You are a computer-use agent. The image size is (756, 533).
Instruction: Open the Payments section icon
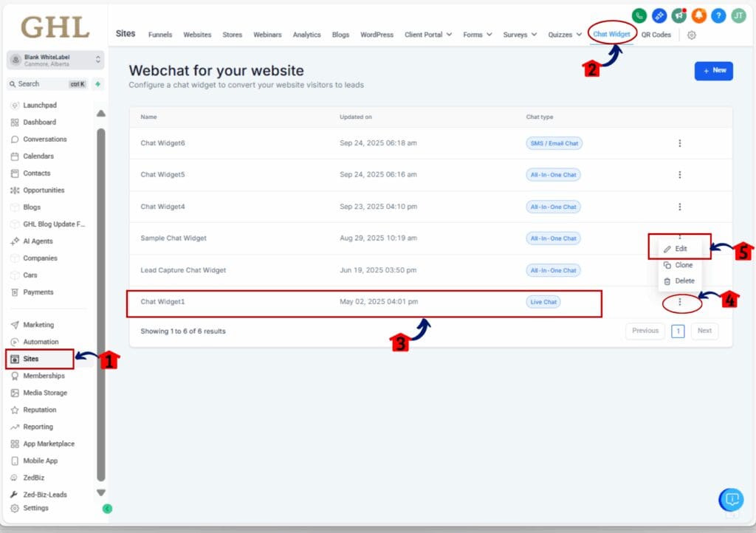(16, 292)
